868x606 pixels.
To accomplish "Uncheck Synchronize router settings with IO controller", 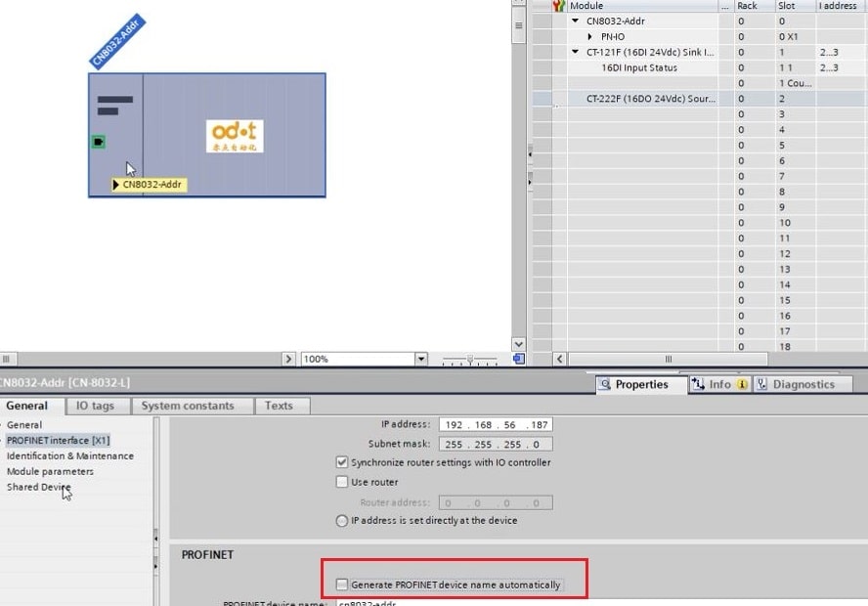I will pyautogui.click(x=342, y=462).
